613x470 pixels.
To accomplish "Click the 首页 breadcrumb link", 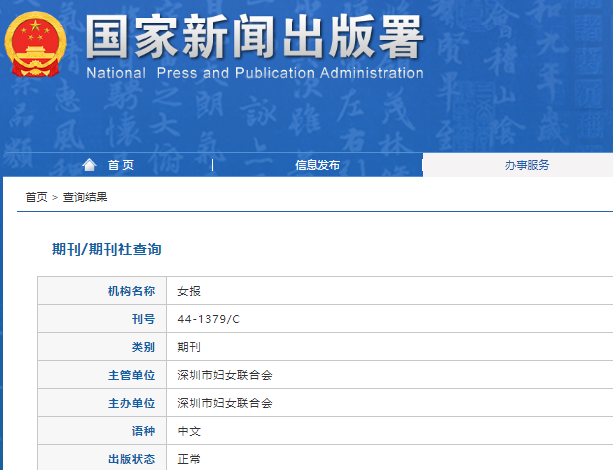I will point(36,197).
